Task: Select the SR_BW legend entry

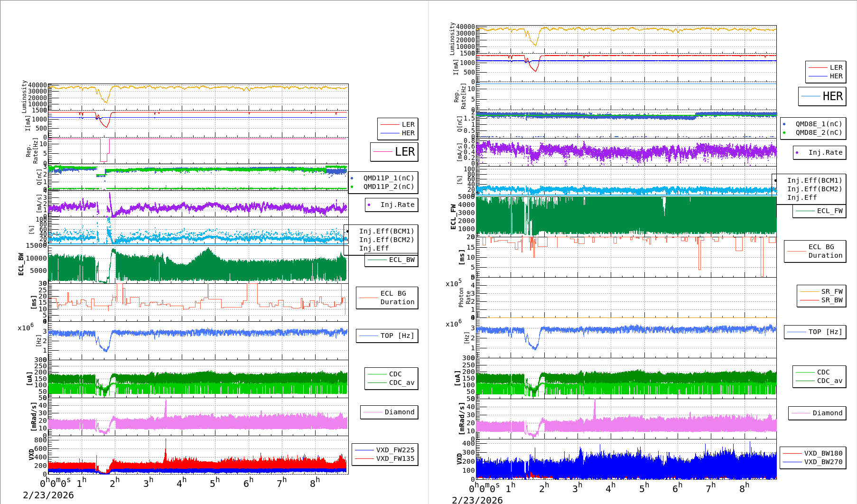Action: point(821,300)
